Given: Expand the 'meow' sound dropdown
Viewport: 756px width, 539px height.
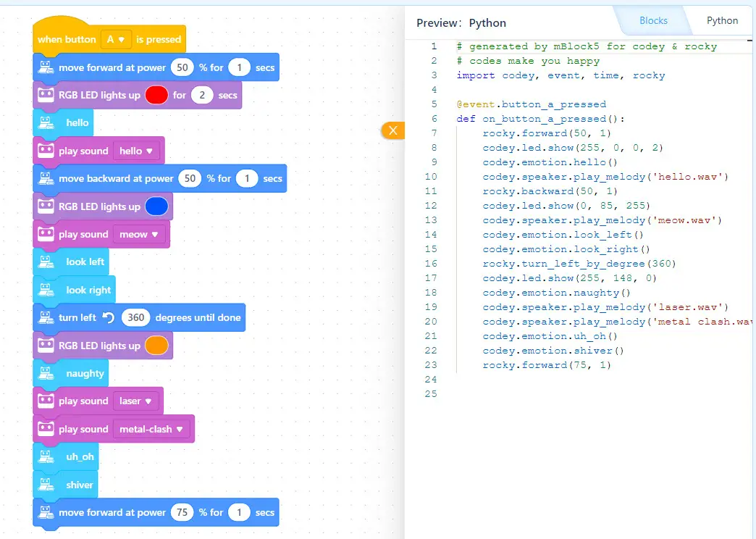Looking at the screenshot, I should click(x=139, y=235).
